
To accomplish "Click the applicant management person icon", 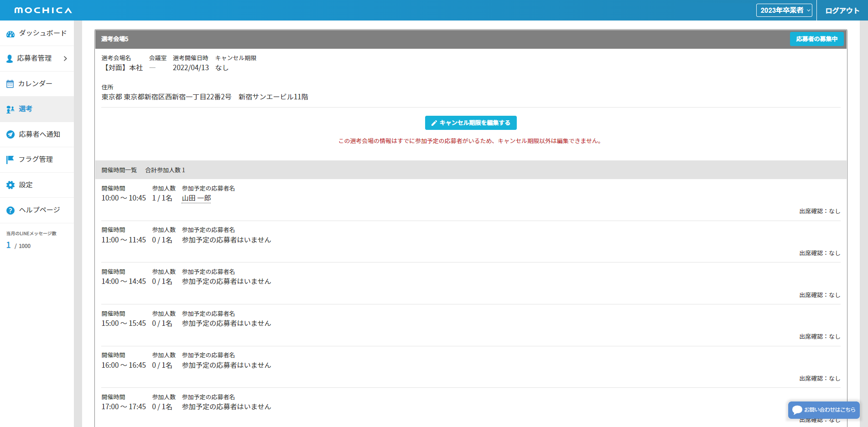I will [10, 59].
